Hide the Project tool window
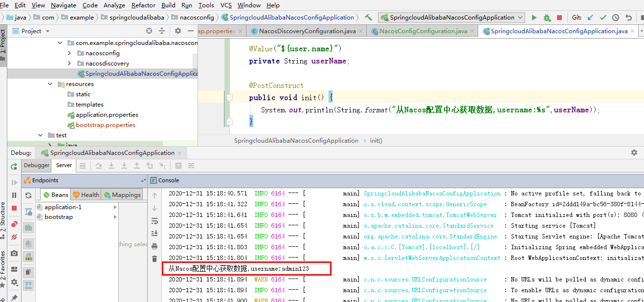Viewport: 644px width, 302px height. click(190, 31)
